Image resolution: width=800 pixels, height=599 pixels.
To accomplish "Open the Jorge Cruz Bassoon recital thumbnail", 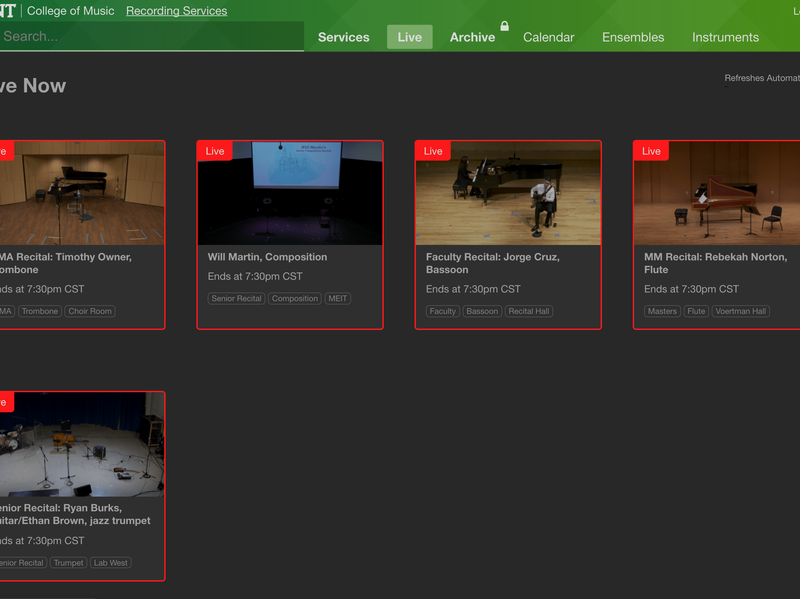I will 508,193.
